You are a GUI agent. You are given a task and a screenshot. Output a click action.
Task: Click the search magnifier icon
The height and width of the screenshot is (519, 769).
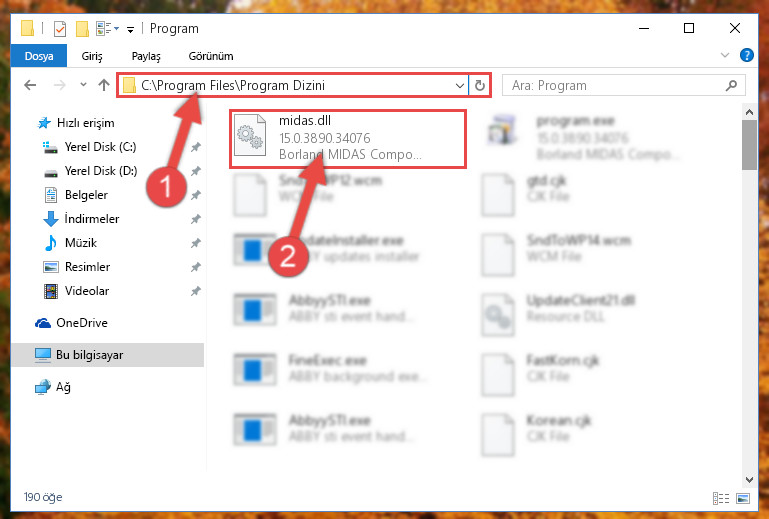click(x=731, y=85)
